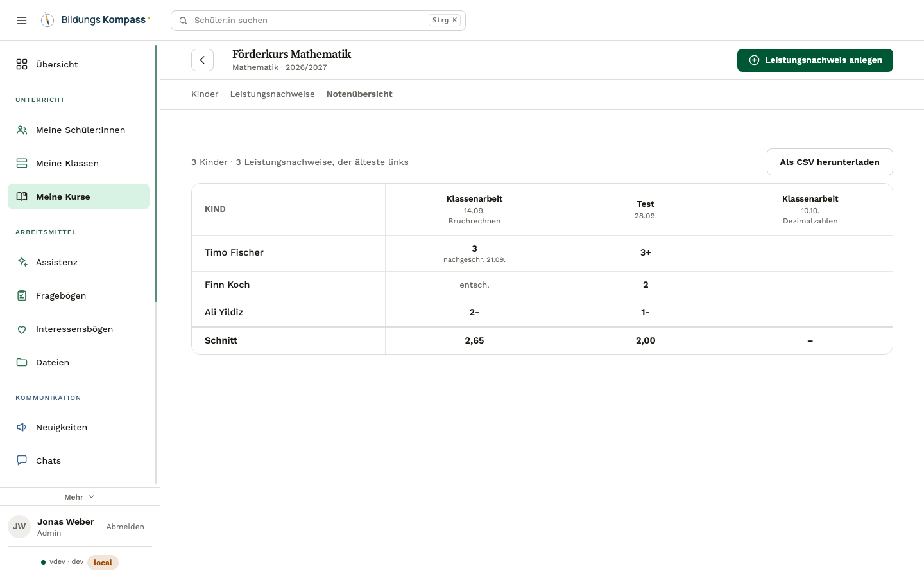Click the Dateien folder icon
This screenshot has height=578, width=924.
22,362
